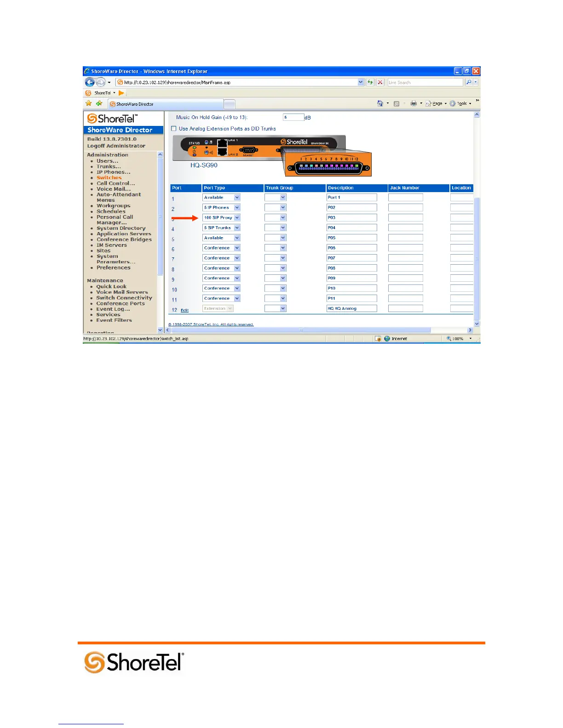Open Sites in the Administration menu
This screenshot has height=728, width=563.
point(103,251)
